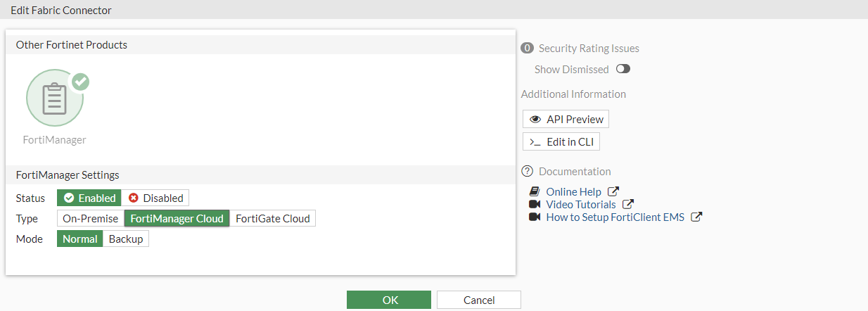Open How to Setup FortiClient EMS link

click(x=615, y=217)
